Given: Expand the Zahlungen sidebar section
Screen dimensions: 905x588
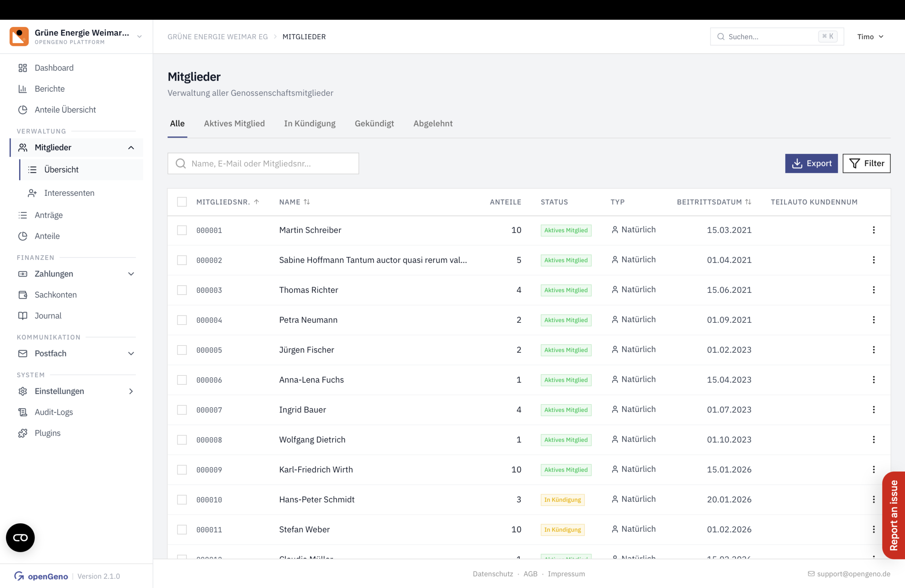Looking at the screenshot, I should point(131,274).
